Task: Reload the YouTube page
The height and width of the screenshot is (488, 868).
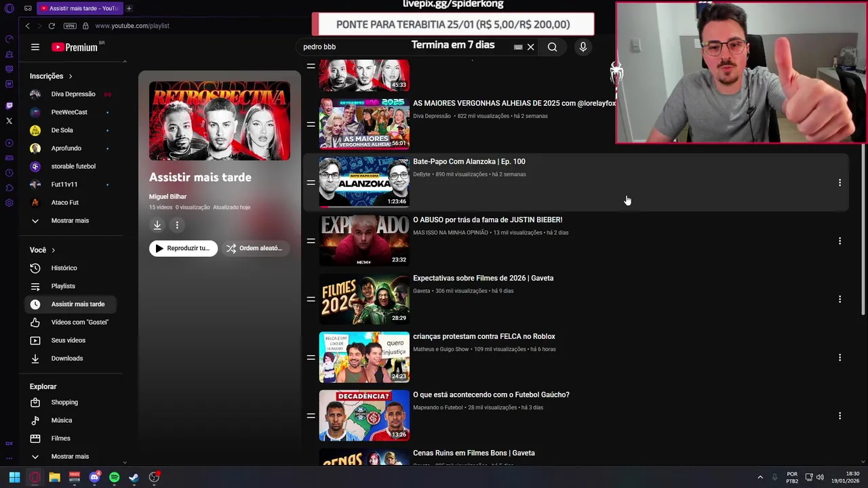Action: pos(52,26)
